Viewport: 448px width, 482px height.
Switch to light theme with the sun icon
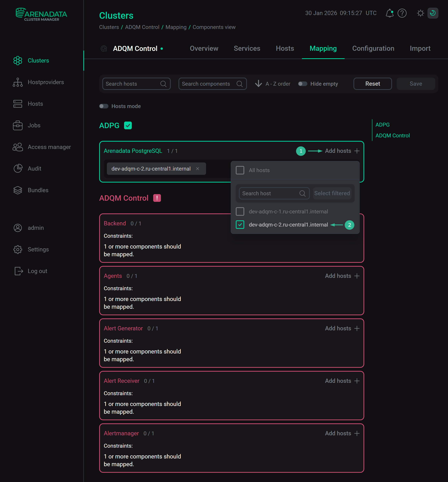tap(420, 13)
